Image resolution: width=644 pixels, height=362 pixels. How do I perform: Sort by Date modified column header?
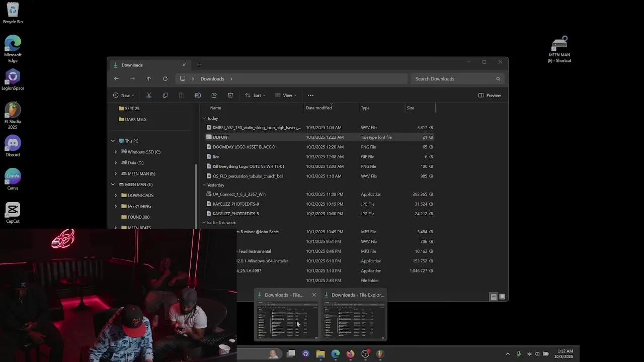(x=318, y=108)
